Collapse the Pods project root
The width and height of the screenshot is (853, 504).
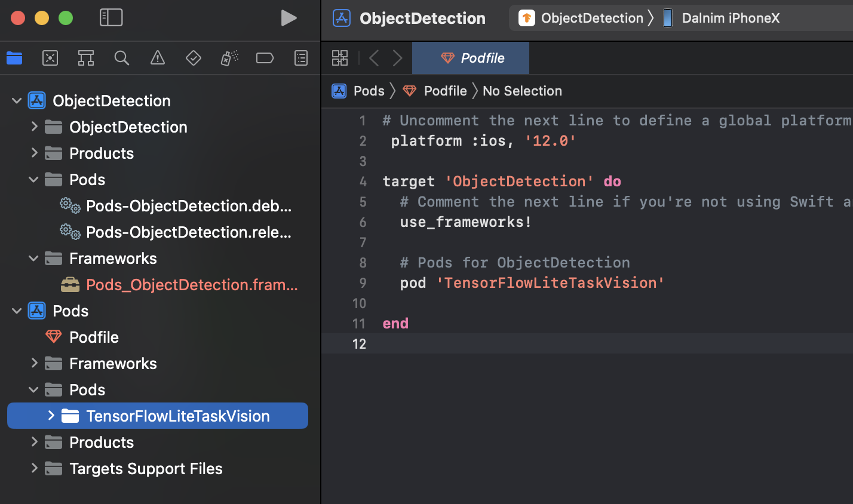[x=17, y=311]
